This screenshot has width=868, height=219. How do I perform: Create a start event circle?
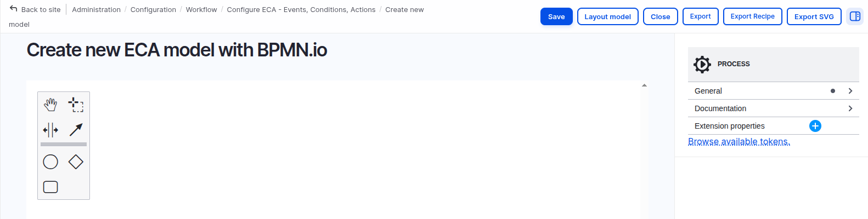pyautogui.click(x=50, y=162)
